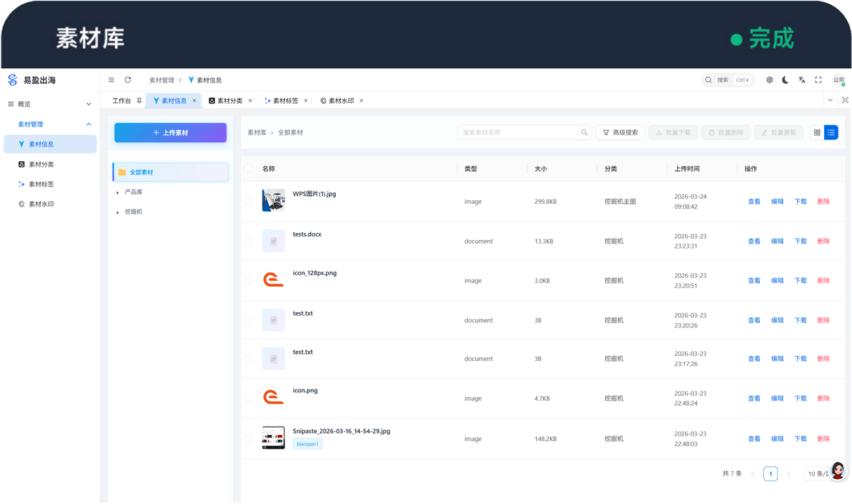Click the search magnifier button beside name field
Image resolution: width=852 pixels, height=504 pixels.
[584, 133]
